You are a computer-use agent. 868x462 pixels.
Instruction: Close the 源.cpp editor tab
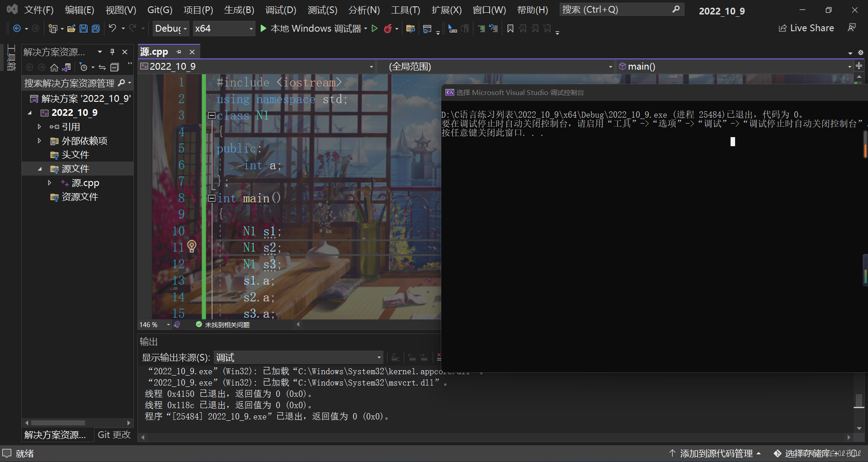pyautogui.click(x=192, y=52)
